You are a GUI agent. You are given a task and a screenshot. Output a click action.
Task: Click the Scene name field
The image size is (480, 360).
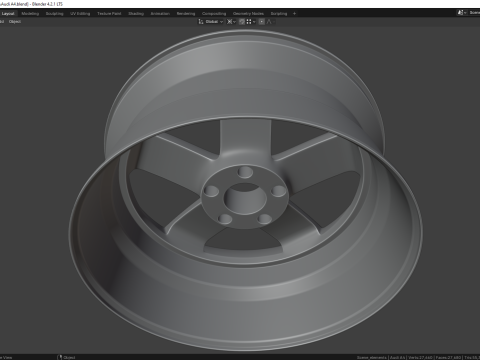(474, 13)
